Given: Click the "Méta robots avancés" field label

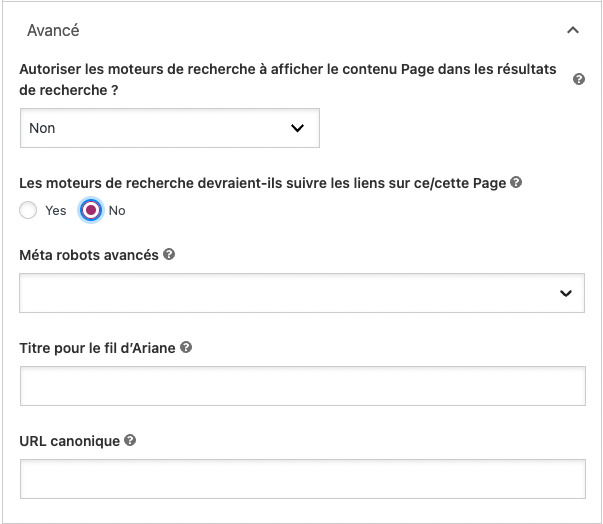Looking at the screenshot, I should coord(89,255).
